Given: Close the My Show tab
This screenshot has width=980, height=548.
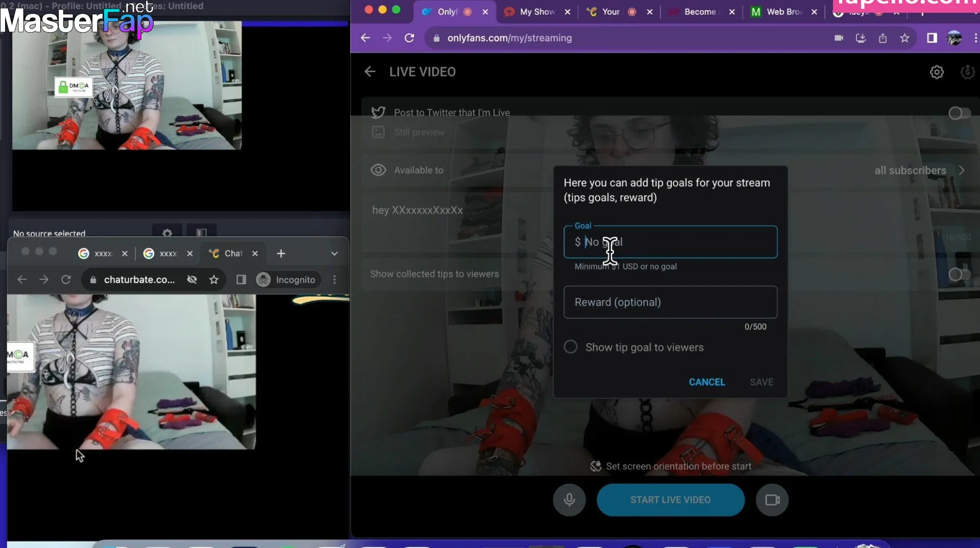Looking at the screenshot, I should pos(568,12).
